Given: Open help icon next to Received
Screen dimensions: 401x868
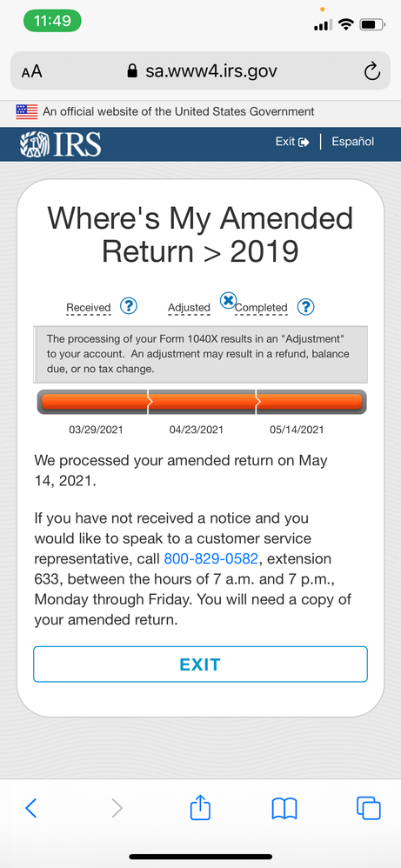Looking at the screenshot, I should pyautogui.click(x=129, y=305).
